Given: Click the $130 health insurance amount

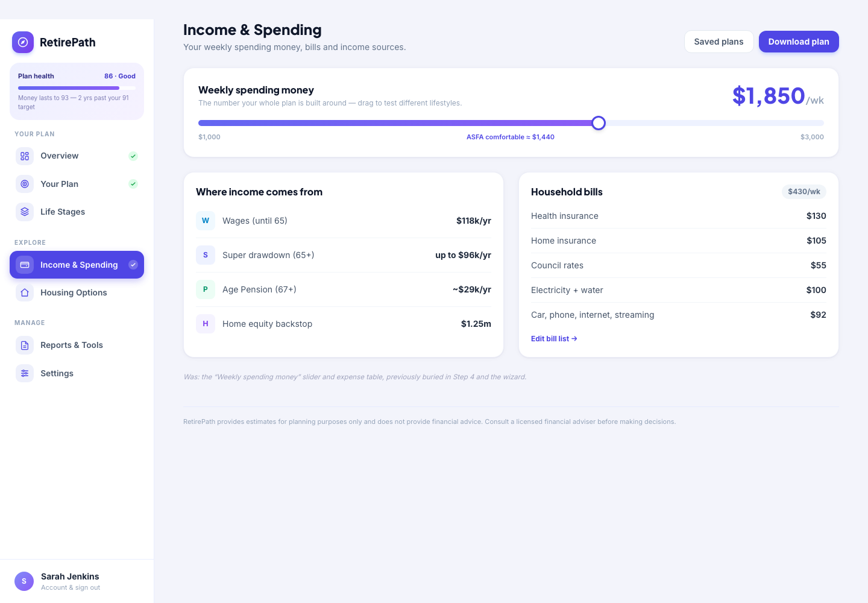Looking at the screenshot, I should (x=816, y=216).
